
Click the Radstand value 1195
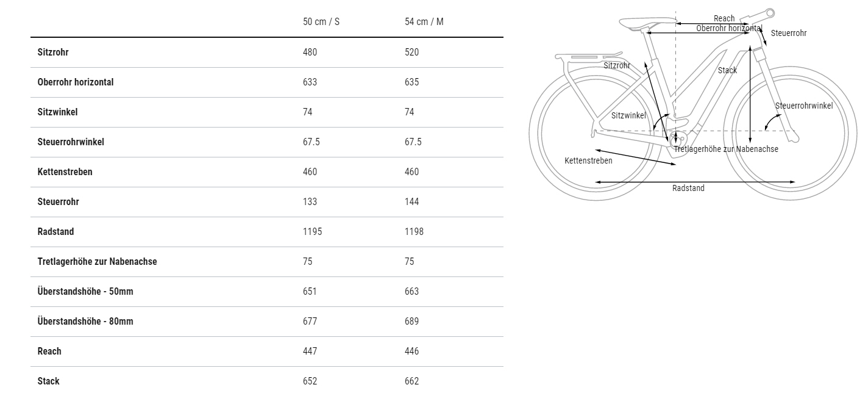[312, 232]
